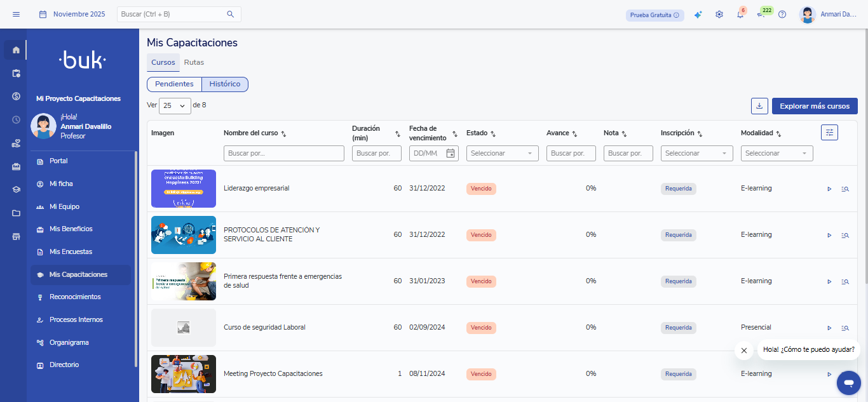Open the table column settings icon
Image resolution: width=868 pixels, height=402 pixels.
click(x=829, y=132)
